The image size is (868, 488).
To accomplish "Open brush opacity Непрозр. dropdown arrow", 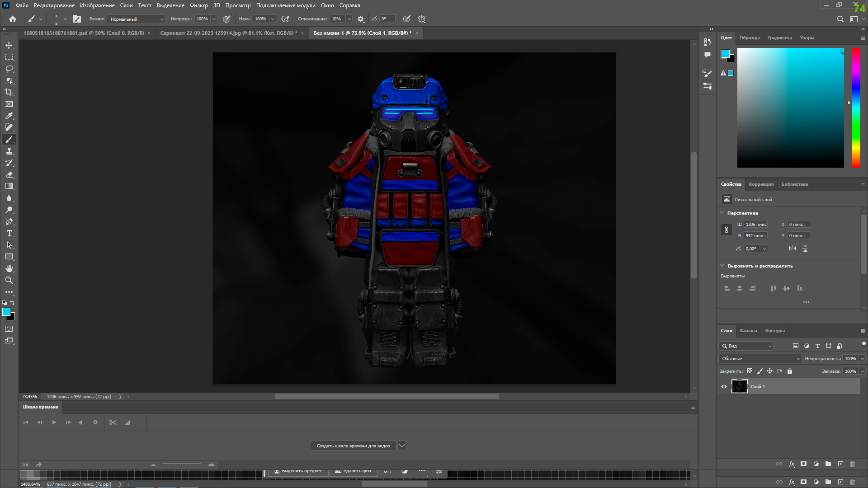I will (x=214, y=19).
